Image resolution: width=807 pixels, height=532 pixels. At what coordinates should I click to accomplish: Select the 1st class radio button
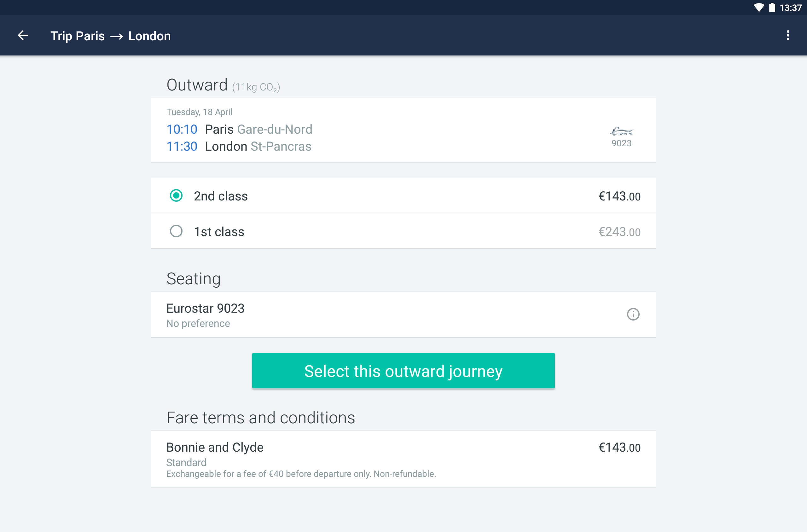176,231
